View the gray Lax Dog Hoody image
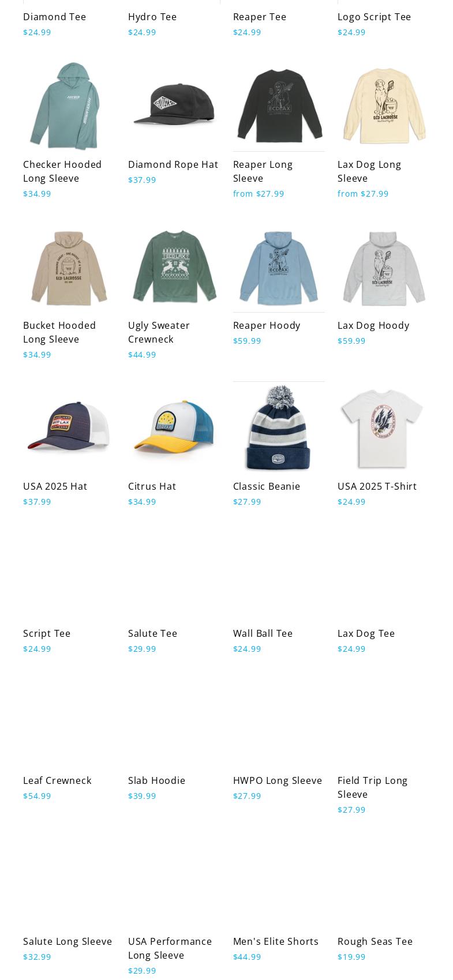 (384, 266)
